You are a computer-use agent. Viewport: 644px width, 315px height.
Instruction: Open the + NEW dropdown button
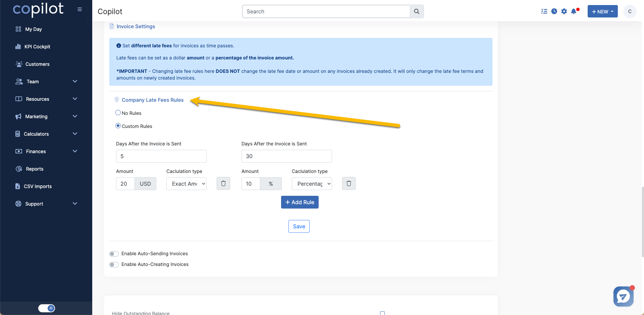(x=602, y=11)
